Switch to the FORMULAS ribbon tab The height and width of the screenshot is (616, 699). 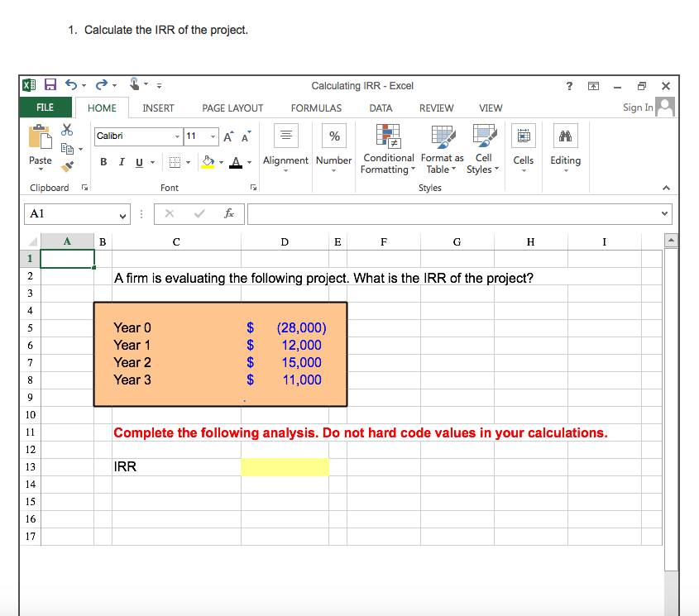316,108
